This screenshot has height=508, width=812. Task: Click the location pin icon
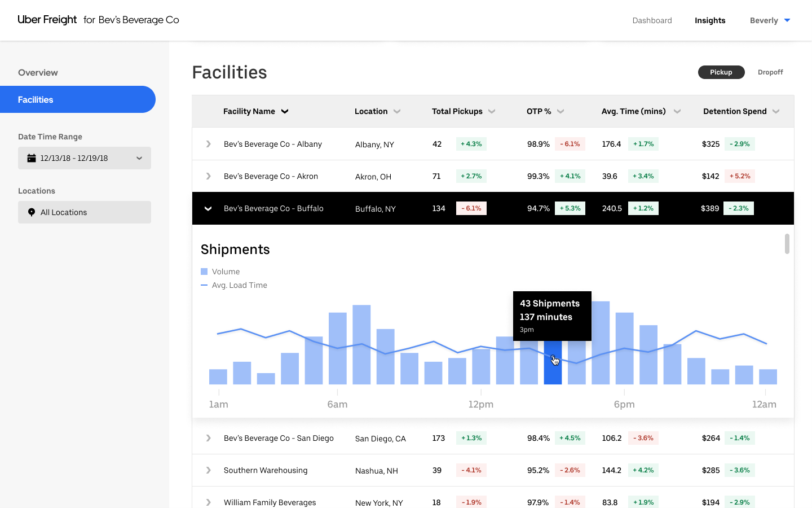point(32,212)
